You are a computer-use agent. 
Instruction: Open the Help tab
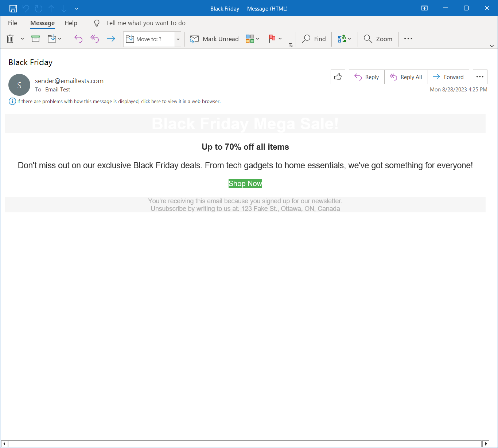(x=71, y=23)
